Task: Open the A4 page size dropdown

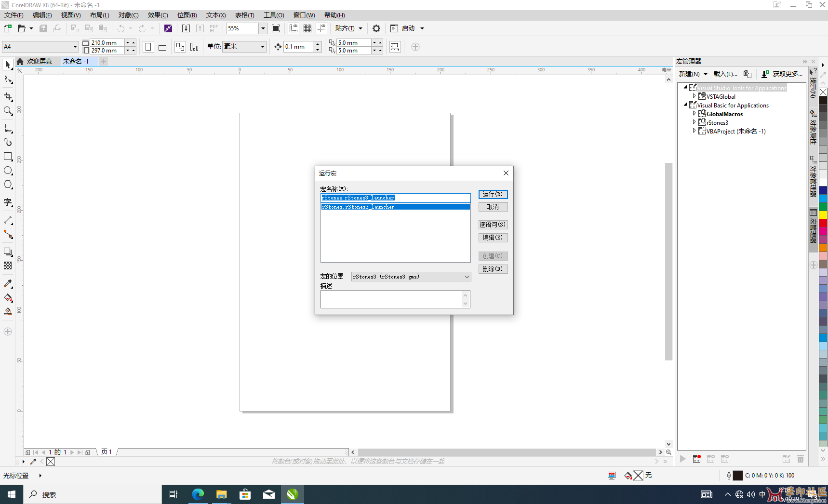Action: click(x=75, y=47)
